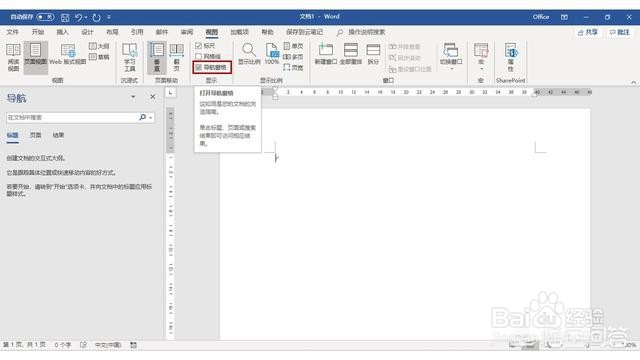The image size is (640, 360).
Task: Select Print Layout view (页面视图)
Action: (36, 57)
